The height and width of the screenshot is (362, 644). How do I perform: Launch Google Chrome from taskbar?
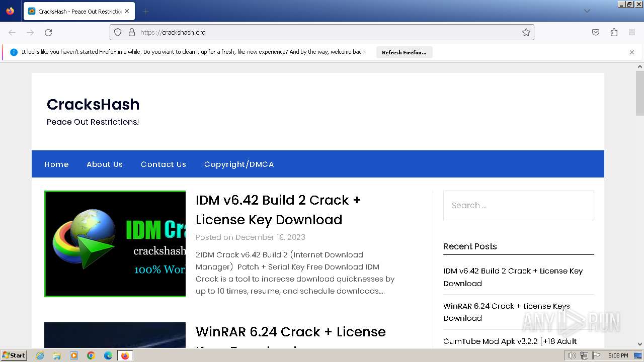[91, 355]
